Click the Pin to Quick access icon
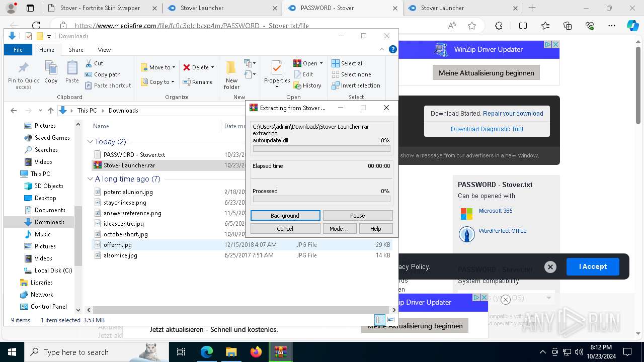644x362 pixels. (23, 68)
